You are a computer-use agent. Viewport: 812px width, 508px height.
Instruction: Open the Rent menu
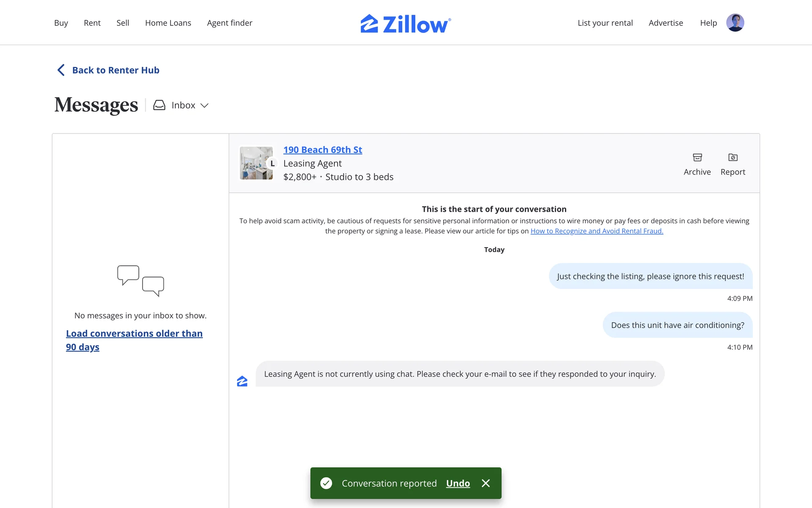[92, 23]
